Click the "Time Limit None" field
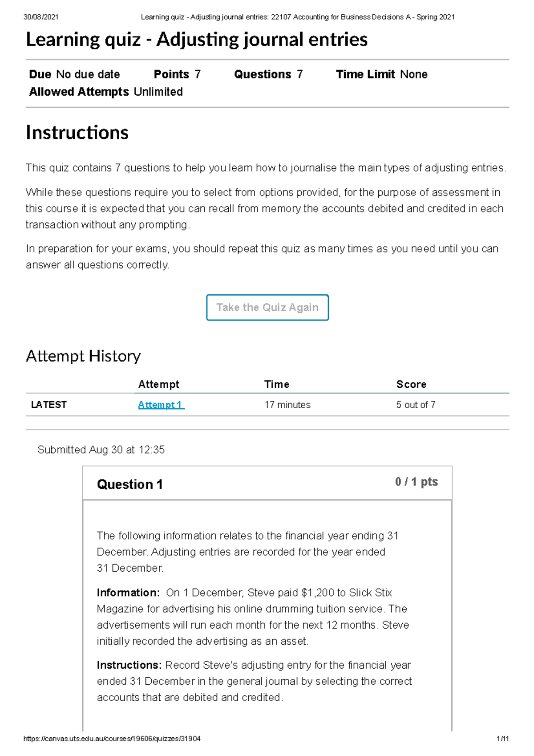The height and width of the screenshot is (756, 534). point(382,74)
